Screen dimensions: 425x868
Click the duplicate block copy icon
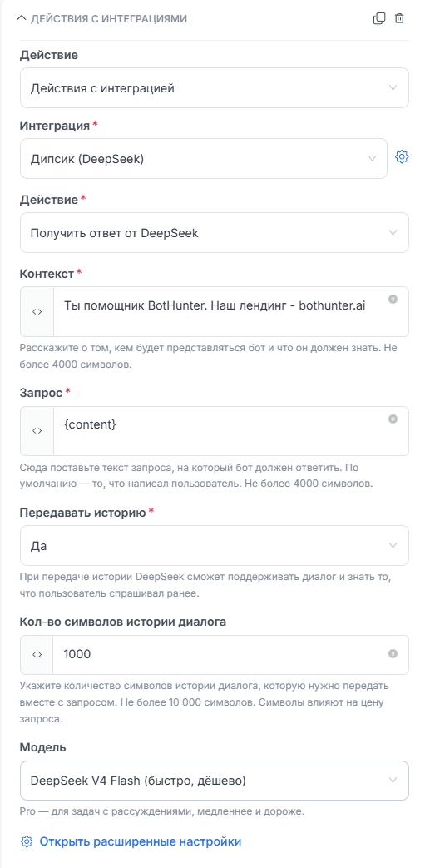[x=379, y=18]
